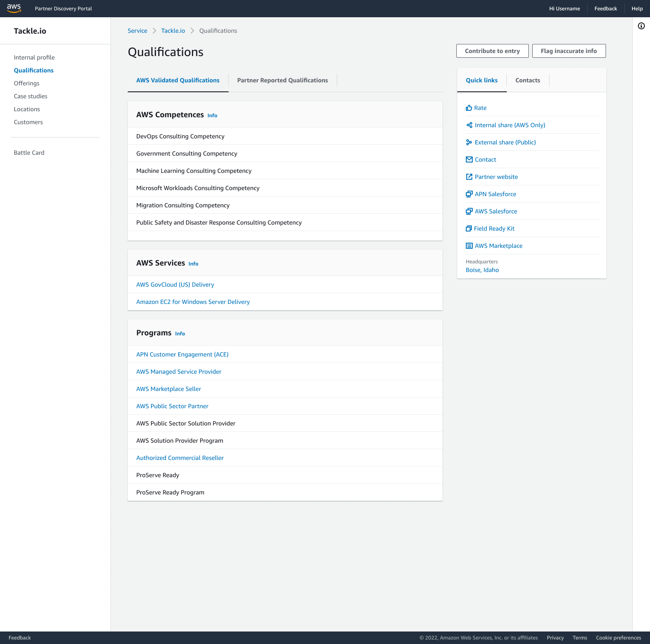The width and height of the screenshot is (650, 644).
Task: Click the DevOps Consulting Competency row
Action: coord(285,136)
